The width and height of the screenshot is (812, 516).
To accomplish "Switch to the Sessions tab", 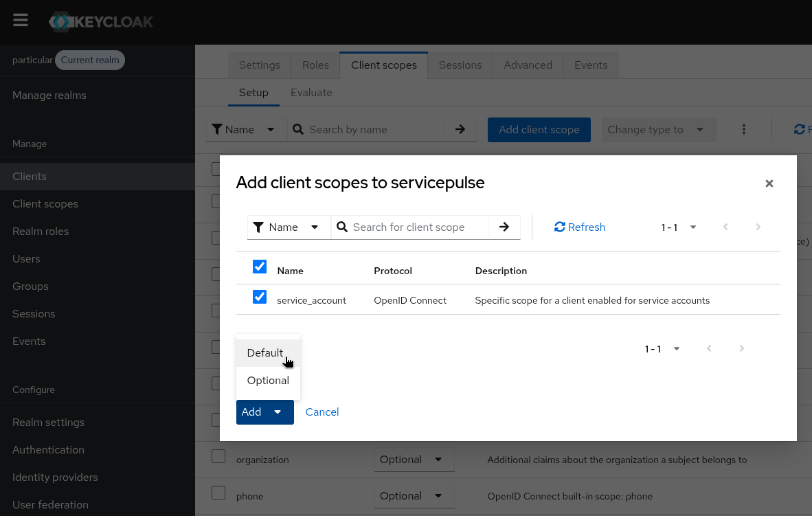I will 460,65.
